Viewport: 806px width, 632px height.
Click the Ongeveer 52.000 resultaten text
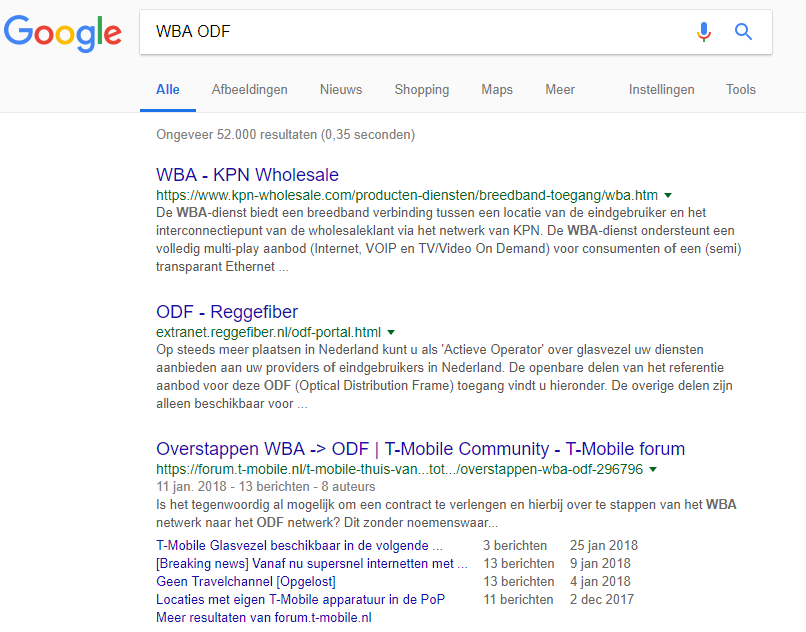click(285, 135)
